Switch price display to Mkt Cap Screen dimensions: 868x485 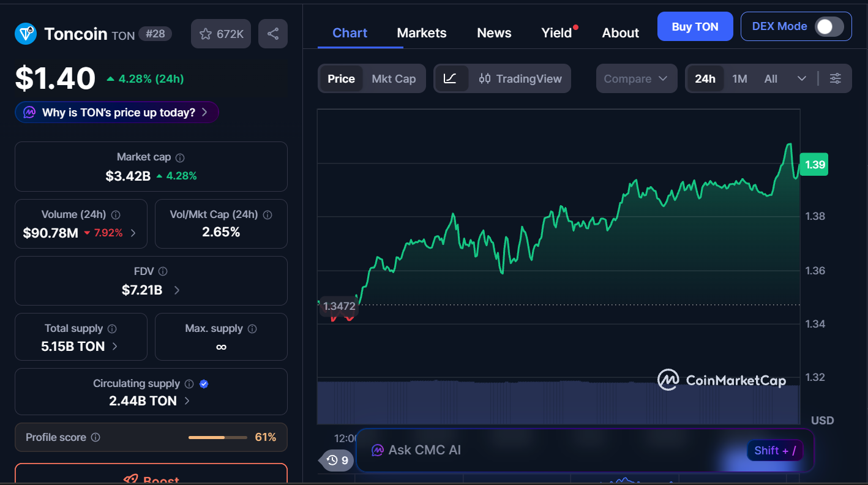394,78
